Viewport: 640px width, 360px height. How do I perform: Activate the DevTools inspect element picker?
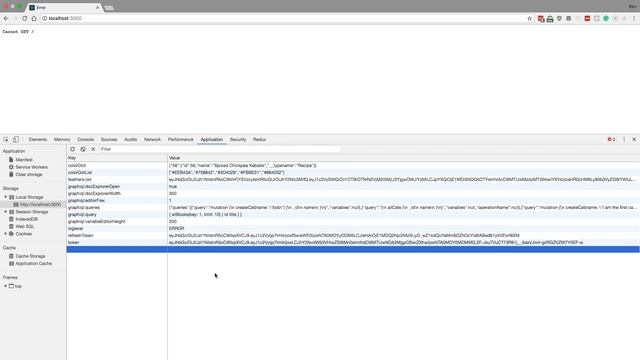coord(6,140)
